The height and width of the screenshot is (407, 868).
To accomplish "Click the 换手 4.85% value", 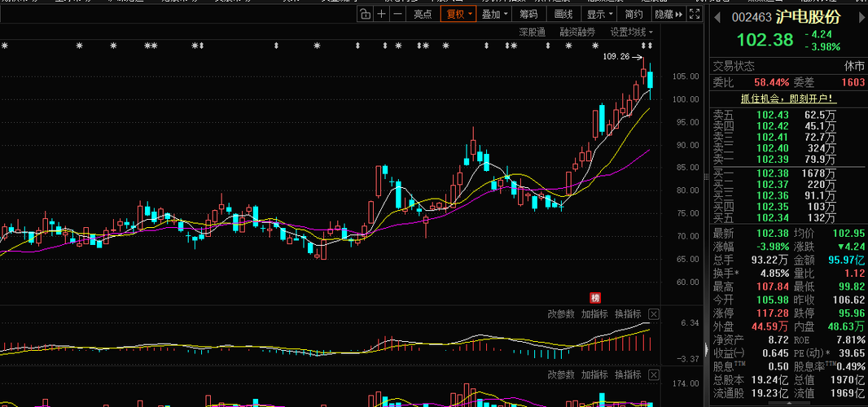I will point(775,273).
